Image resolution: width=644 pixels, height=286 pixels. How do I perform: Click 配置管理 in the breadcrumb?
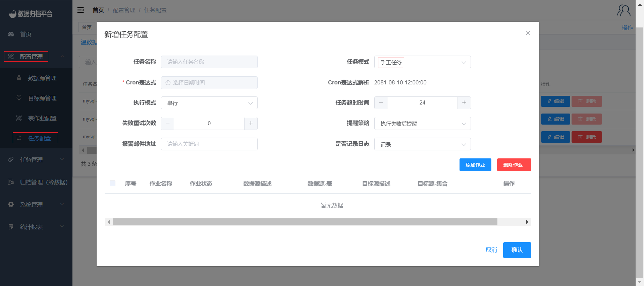[x=124, y=10]
